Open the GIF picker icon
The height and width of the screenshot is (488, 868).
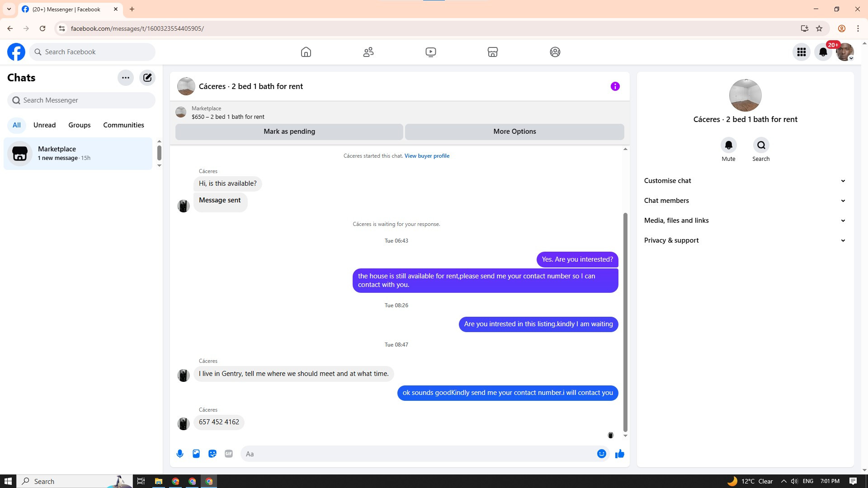click(x=229, y=454)
